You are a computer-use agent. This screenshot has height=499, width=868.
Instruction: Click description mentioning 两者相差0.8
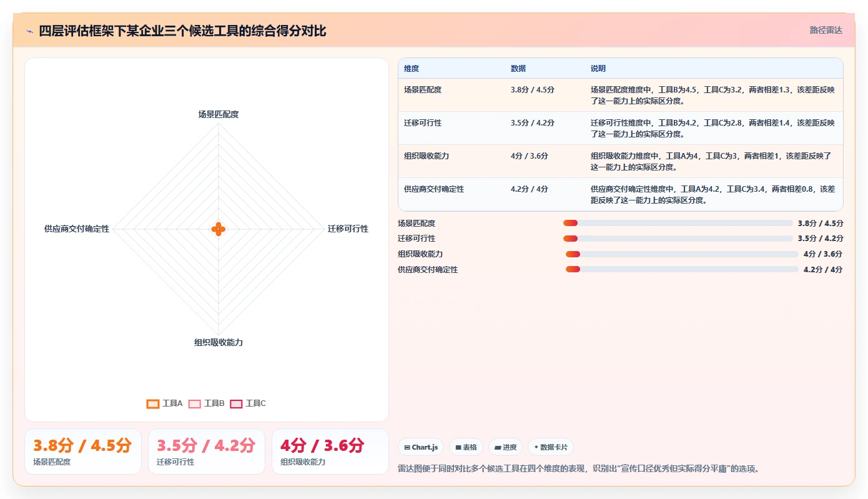point(713,194)
